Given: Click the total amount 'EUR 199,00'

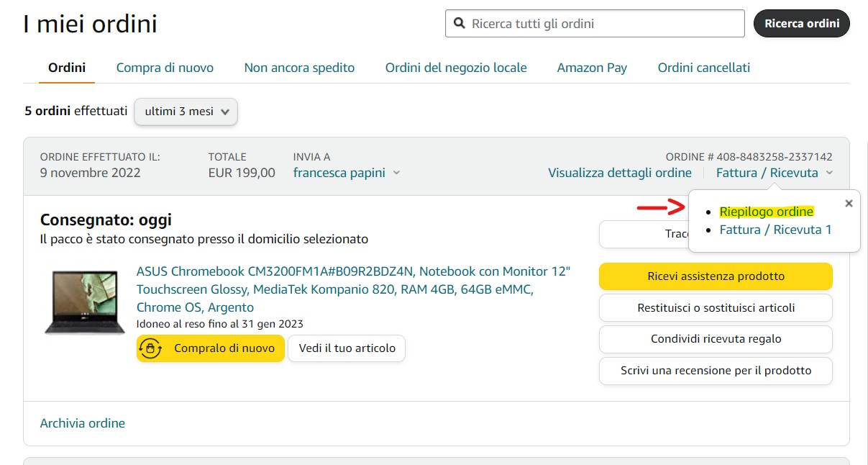Looking at the screenshot, I should coord(242,173).
